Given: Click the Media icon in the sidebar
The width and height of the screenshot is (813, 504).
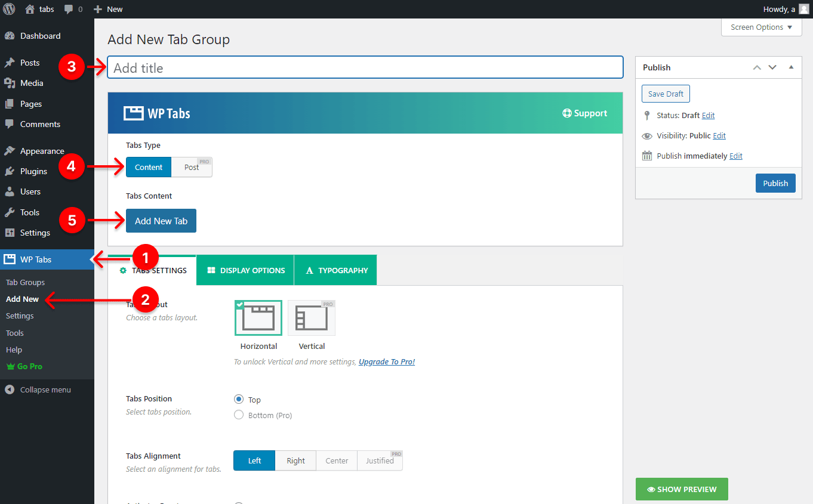Looking at the screenshot, I should tap(10, 83).
